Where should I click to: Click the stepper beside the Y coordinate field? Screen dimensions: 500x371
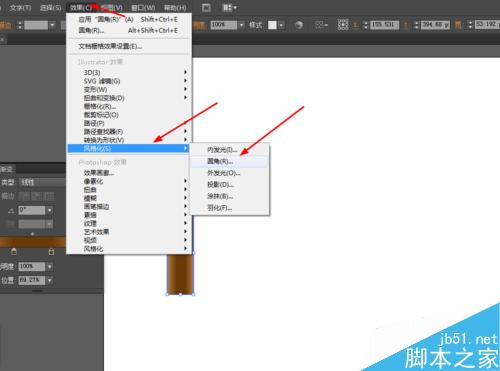[416, 25]
